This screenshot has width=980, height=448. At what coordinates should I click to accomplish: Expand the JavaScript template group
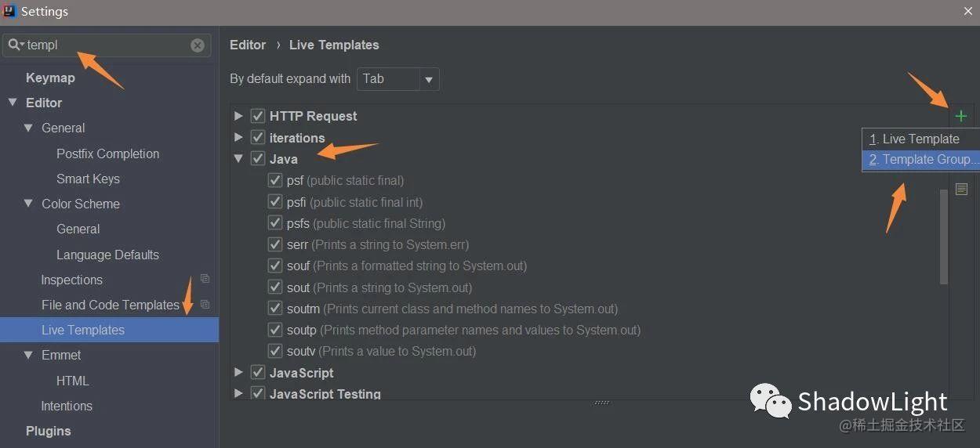[238, 373]
